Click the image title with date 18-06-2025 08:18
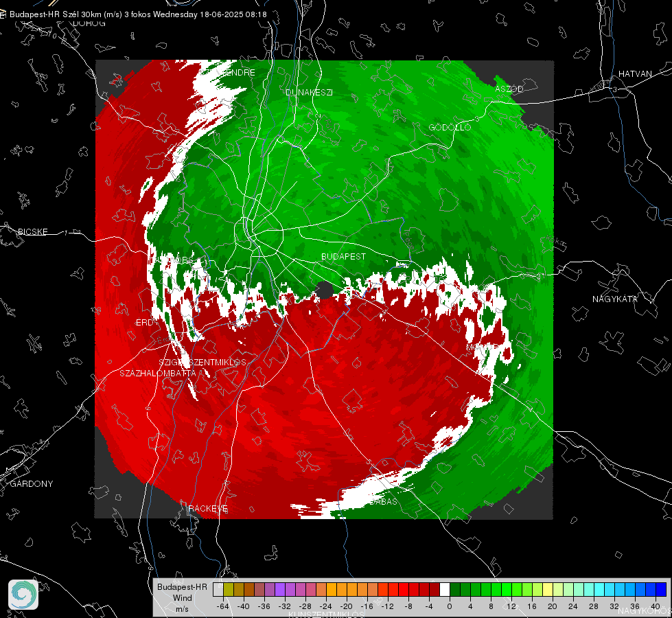This screenshot has width=672, height=618. (138, 14)
